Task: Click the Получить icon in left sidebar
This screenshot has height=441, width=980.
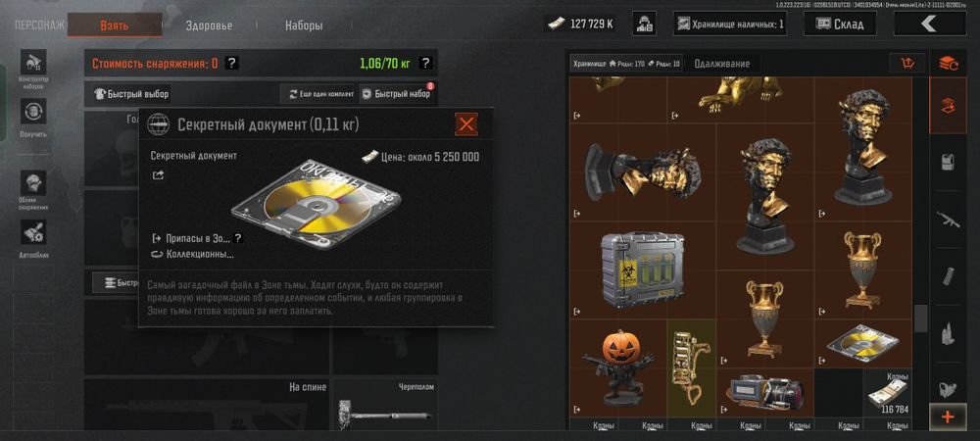Action: (33, 112)
